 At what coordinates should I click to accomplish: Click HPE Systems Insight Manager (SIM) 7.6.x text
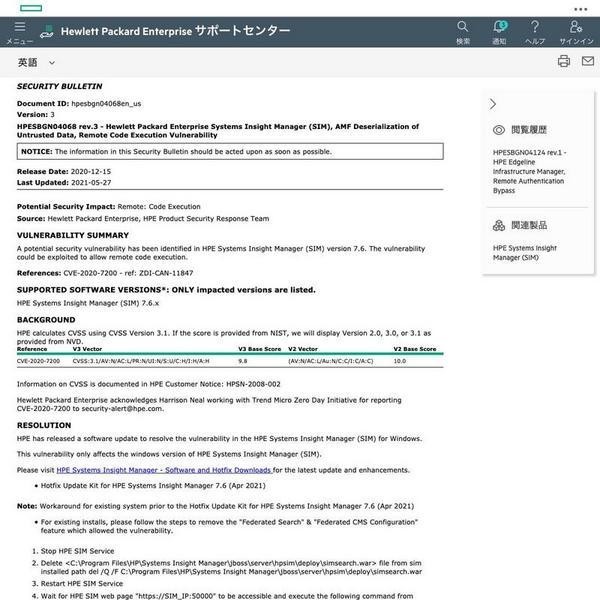click(x=88, y=303)
